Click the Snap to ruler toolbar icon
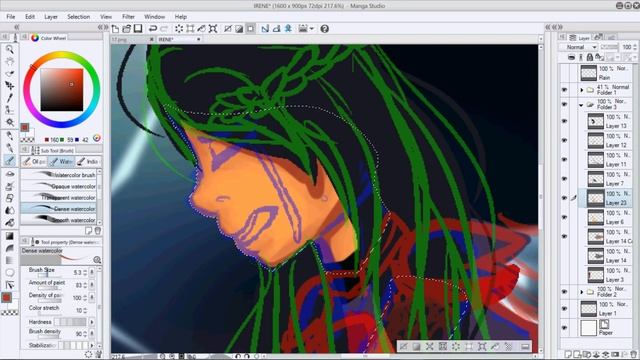 265,29
